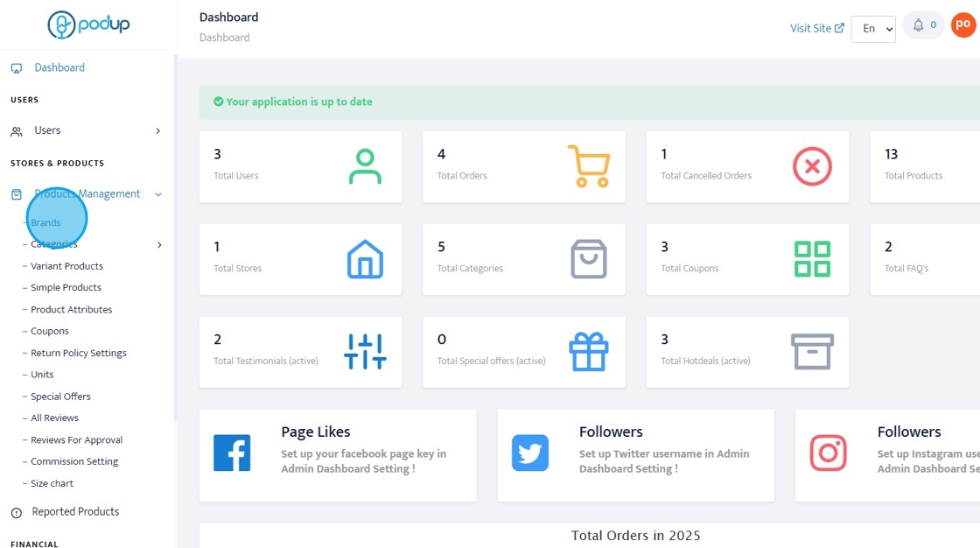Click the Total Special offers gift icon

[x=588, y=351]
